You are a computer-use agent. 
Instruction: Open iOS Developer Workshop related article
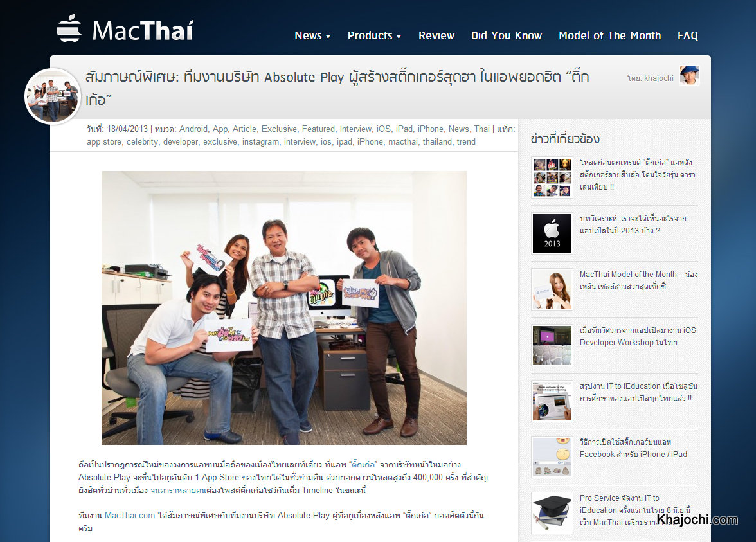click(638, 337)
